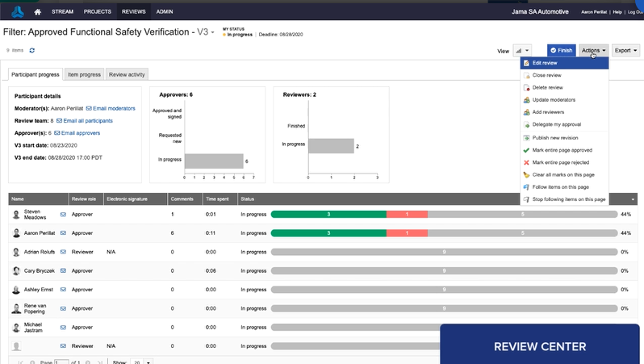Refresh items with the reload icon
This screenshot has width=644, height=364.
(32, 50)
